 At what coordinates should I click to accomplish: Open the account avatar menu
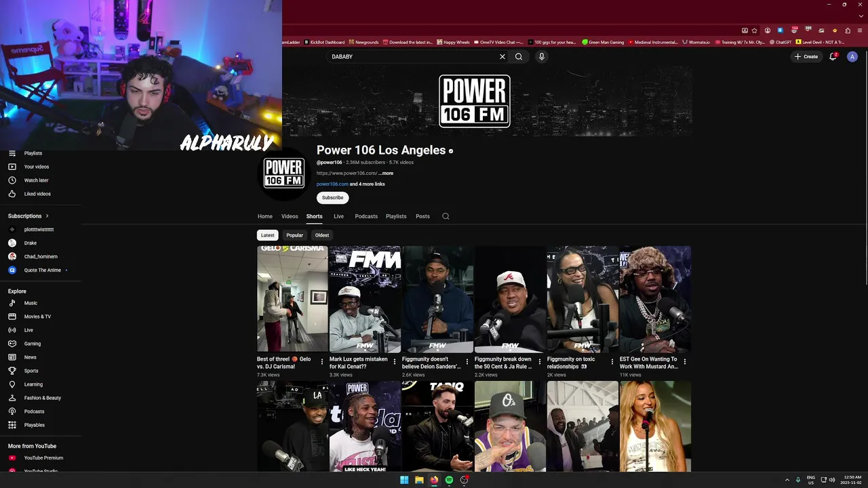[852, 57]
